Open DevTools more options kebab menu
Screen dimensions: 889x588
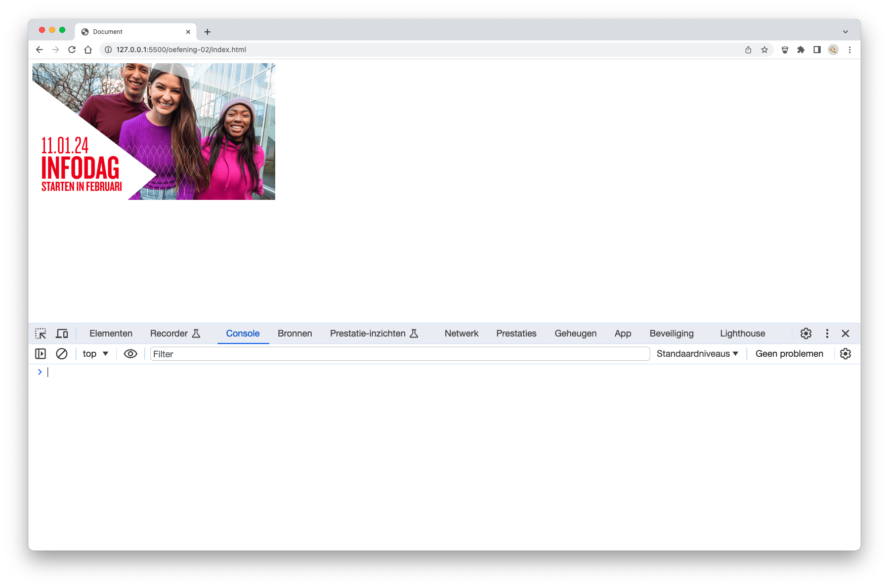[x=827, y=333]
